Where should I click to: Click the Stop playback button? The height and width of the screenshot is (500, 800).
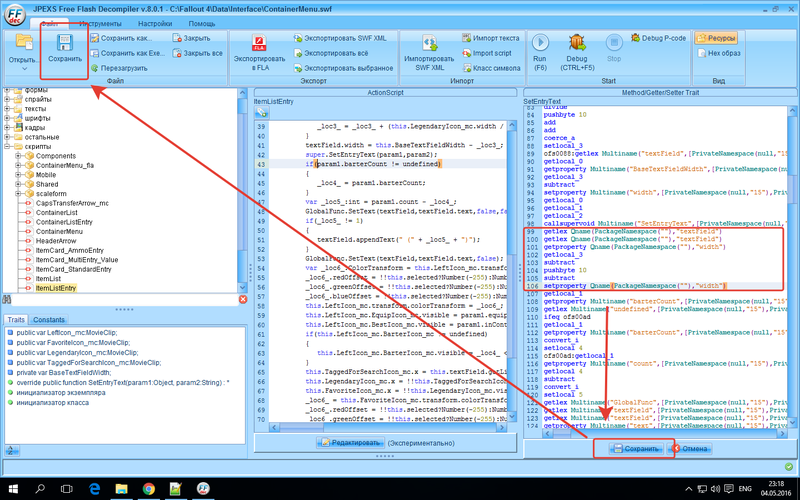614,50
